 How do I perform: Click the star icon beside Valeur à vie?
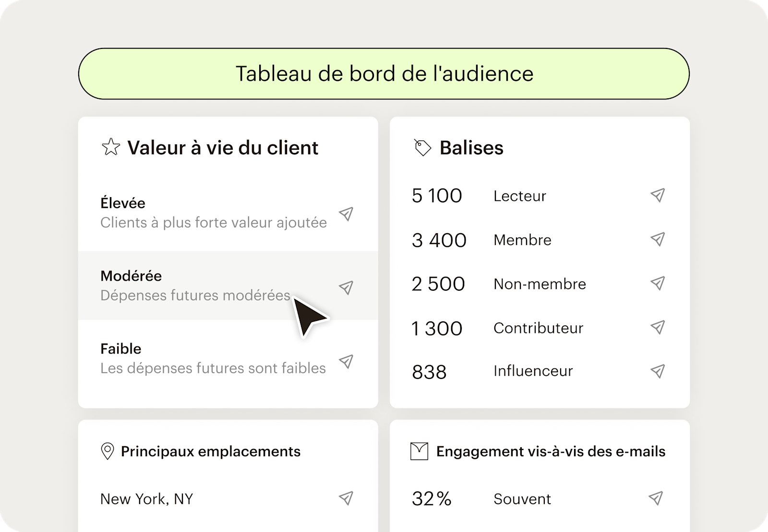[111, 147]
